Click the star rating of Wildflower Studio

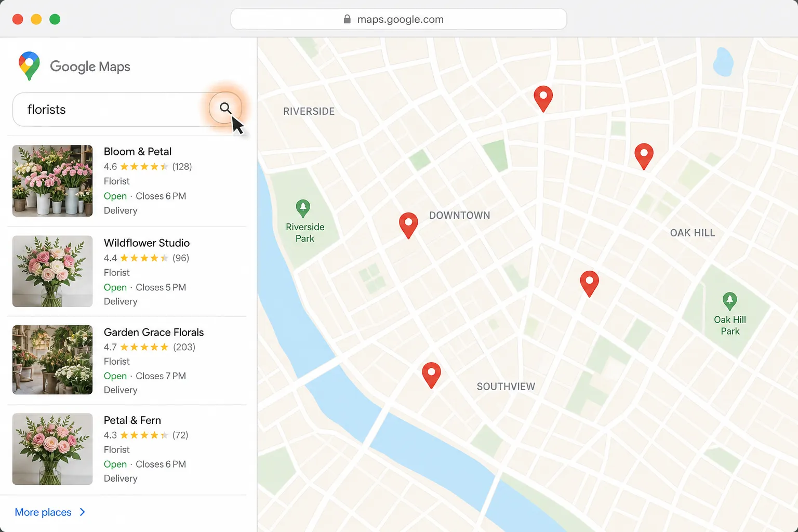click(x=144, y=258)
